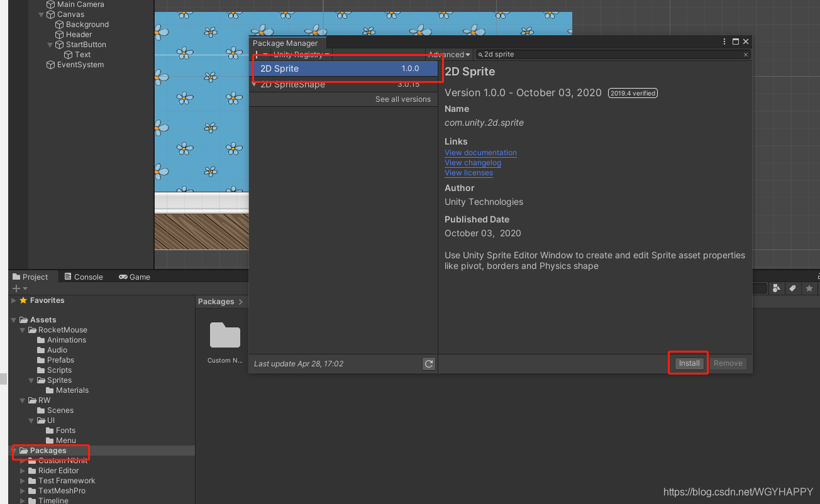Click the Project search input field
Viewport: 820px width, 504px height.
coord(760,288)
